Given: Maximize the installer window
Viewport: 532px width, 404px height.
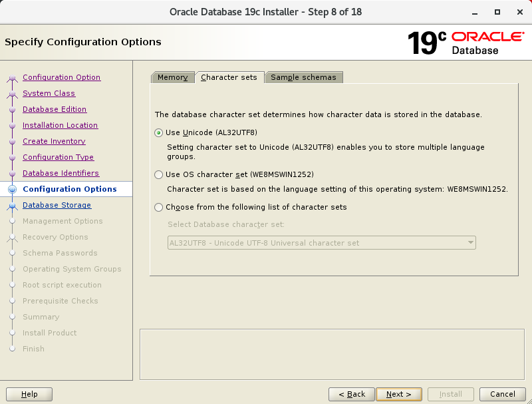Looking at the screenshot, I should (x=497, y=12).
